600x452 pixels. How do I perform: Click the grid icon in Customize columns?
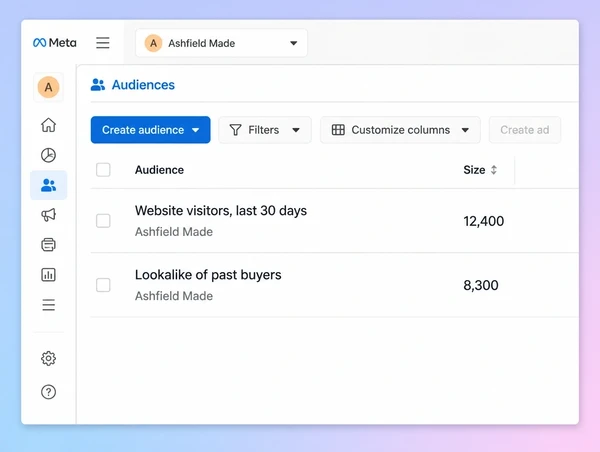[x=338, y=130]
